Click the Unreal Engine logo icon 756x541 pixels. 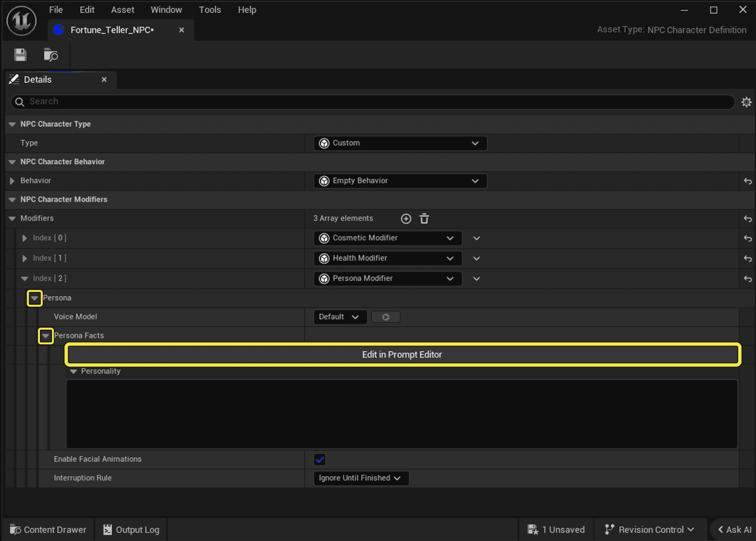22,21
